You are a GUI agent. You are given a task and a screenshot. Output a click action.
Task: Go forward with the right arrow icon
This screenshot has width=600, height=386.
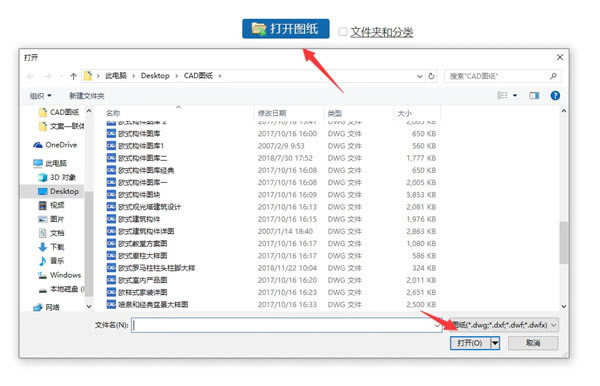(47, 76)
